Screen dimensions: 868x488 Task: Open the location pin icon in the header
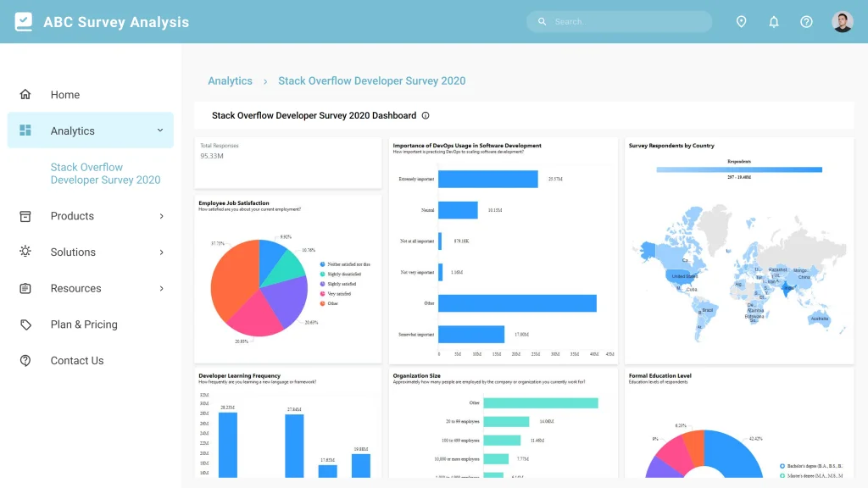pos(741,21)
